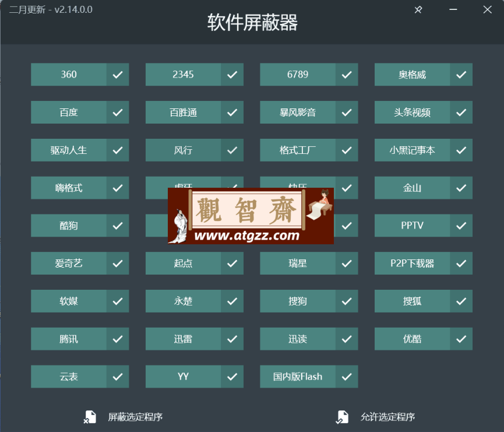
Task: Select the 爱奇艺 program label
Action: pos(69,264)
